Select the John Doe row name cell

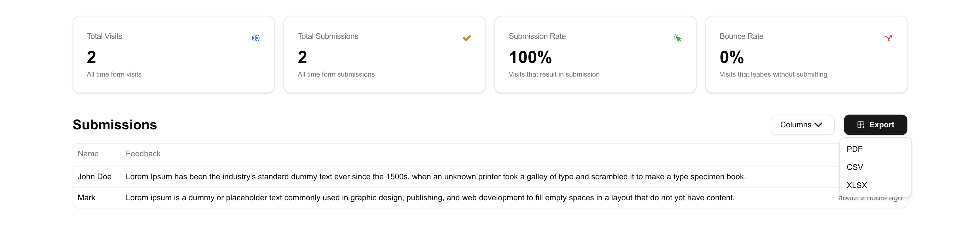(95, 176)
